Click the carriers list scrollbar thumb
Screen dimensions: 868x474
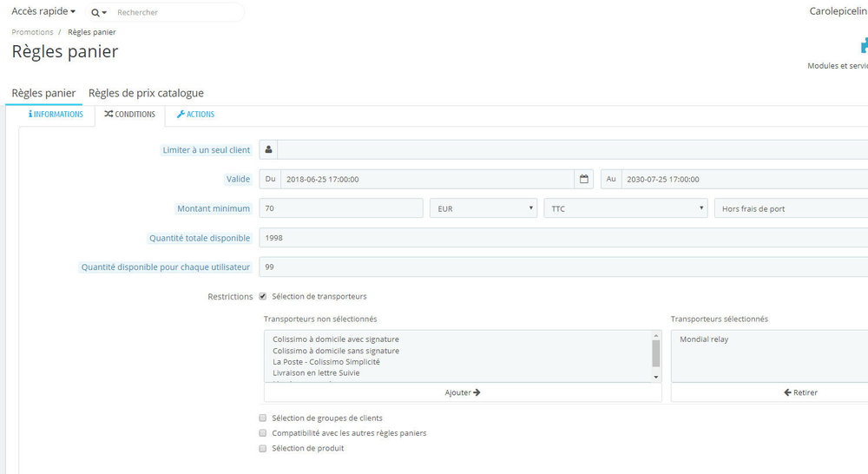pyautogui.click(x=656, y=353)
